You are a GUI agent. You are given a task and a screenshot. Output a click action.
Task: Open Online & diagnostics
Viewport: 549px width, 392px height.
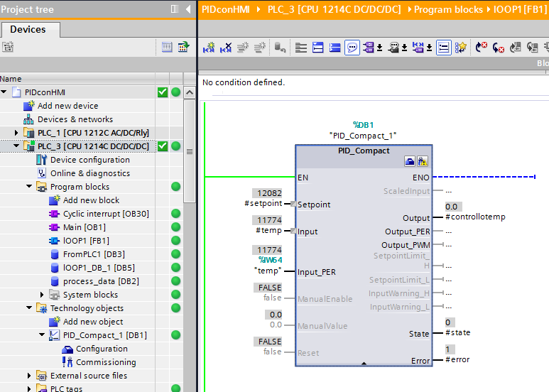pyautogui.click(x=89, y=173)
